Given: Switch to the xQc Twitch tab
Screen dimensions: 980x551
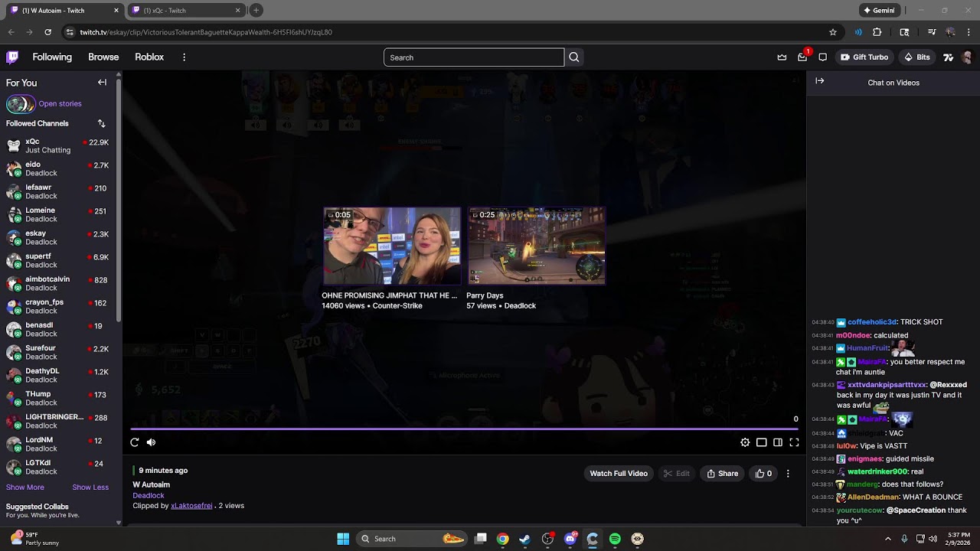Looking at the screenshot, I should tap(185, 11).
